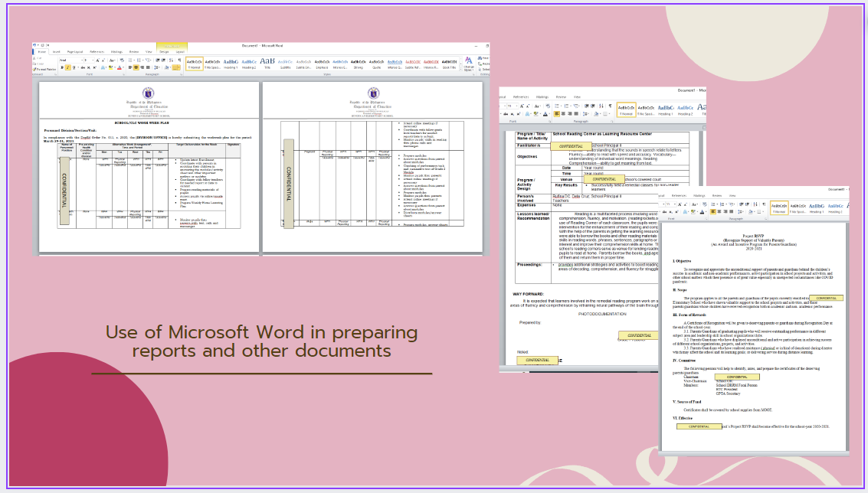Open the Table Tools Design tab in the Work Week Plan window
Viewport: 868px width, 493px height.
pos(164,51)
